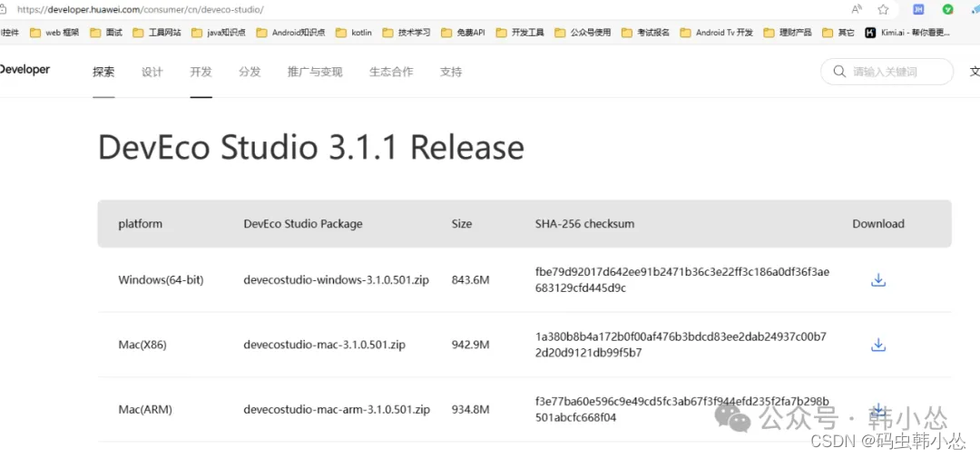
Task: Select the 推广与变现 navigation tab
Action: (x=315, y=72)
